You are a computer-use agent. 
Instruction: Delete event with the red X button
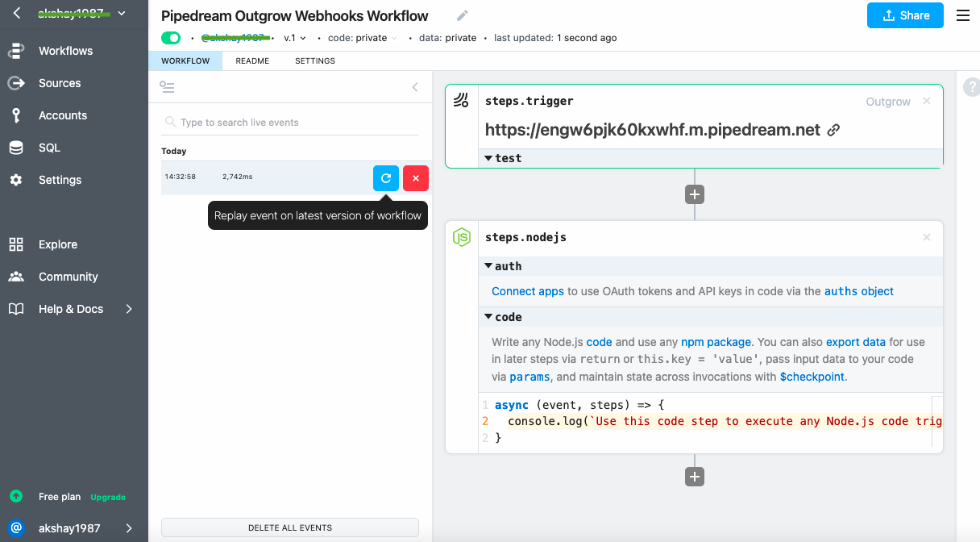416,177
